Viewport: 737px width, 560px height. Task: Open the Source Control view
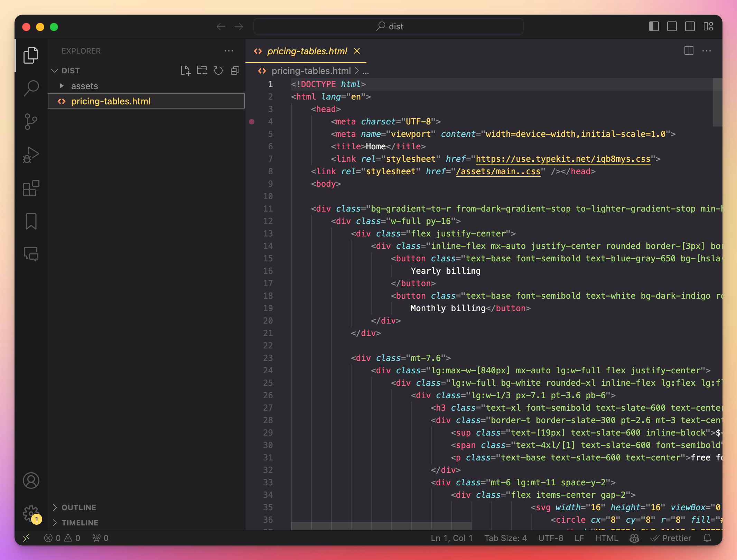coord(31,122)
